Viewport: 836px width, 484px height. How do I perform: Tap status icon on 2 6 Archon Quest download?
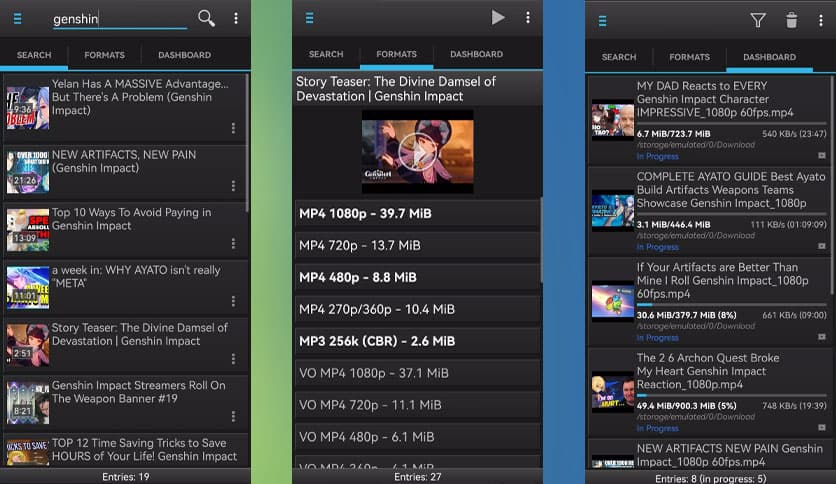[x=822, y=427]
